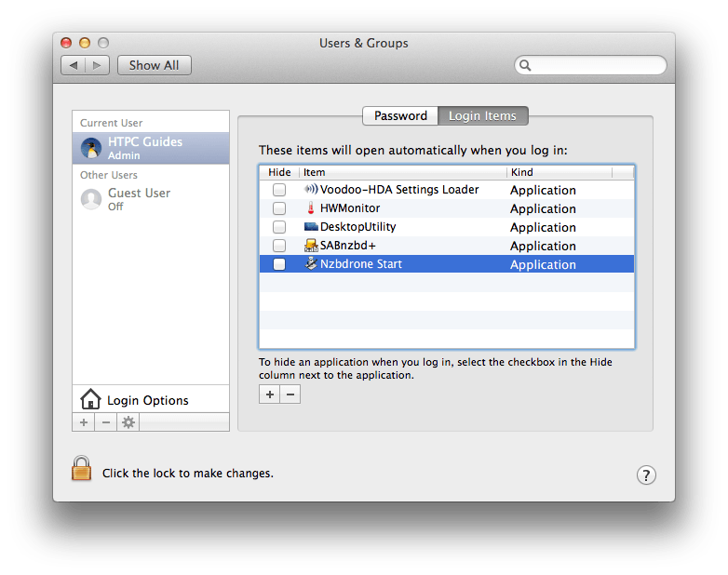Remove selected login item with minus button
Viewport: 728px width, 575px height.
pyautogui.click(x=290, y=394)
